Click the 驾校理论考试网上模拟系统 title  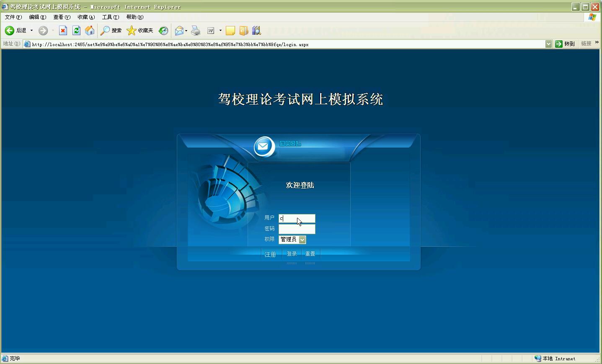click(300, 99)
